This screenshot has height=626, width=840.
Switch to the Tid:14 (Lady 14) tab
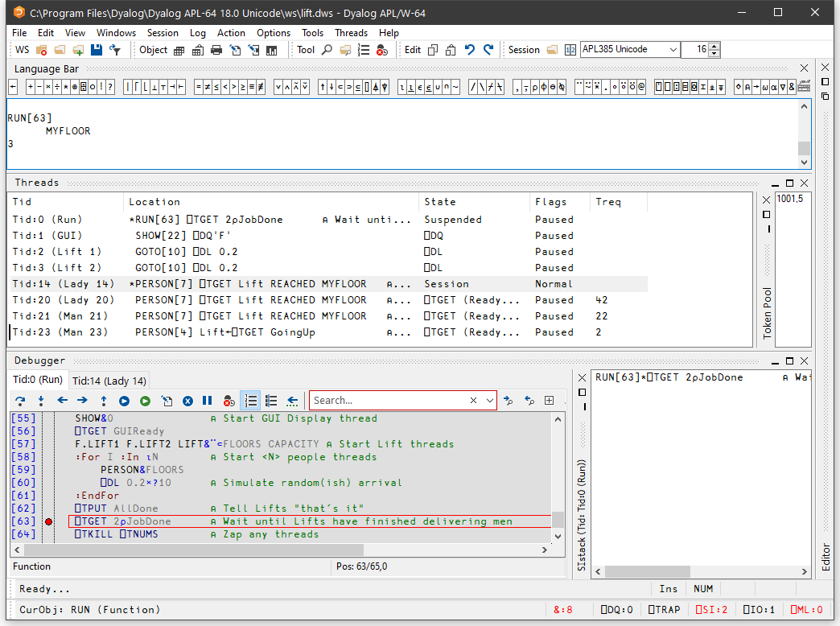pyautogui.click(x=109, y=381)
